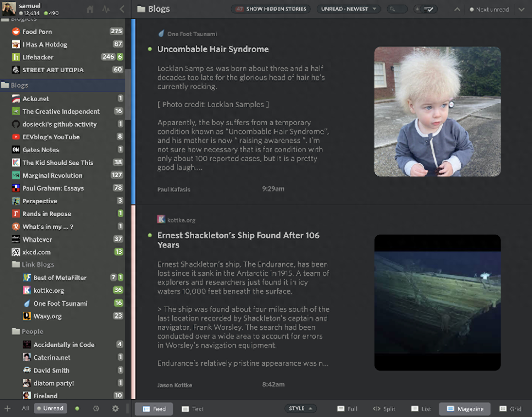
Task: Switch to the Feed view tab
Action: [154, 409]
